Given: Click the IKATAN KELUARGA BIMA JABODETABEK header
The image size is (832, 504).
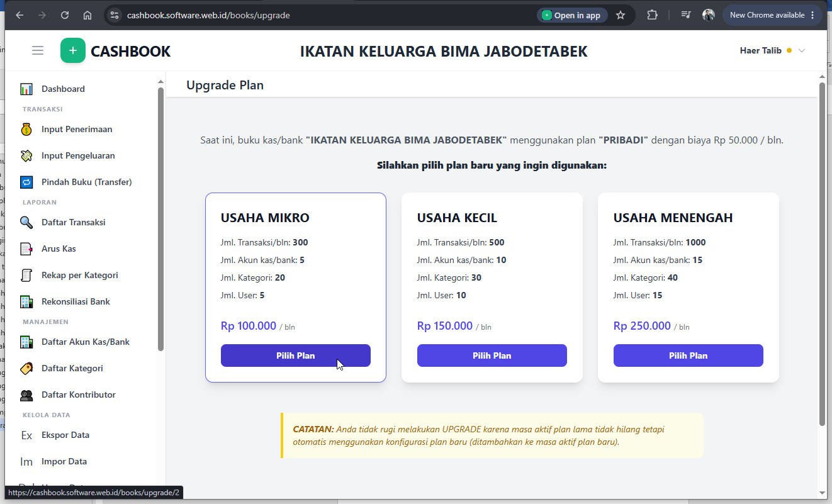Looking at the screenshot, I should pyautogui.click(x=444, y=51).
